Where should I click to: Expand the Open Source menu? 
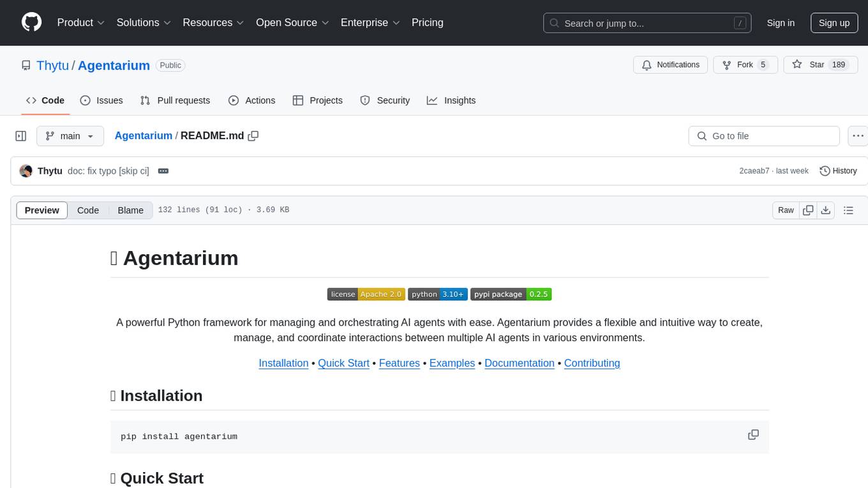coord(292,22)
